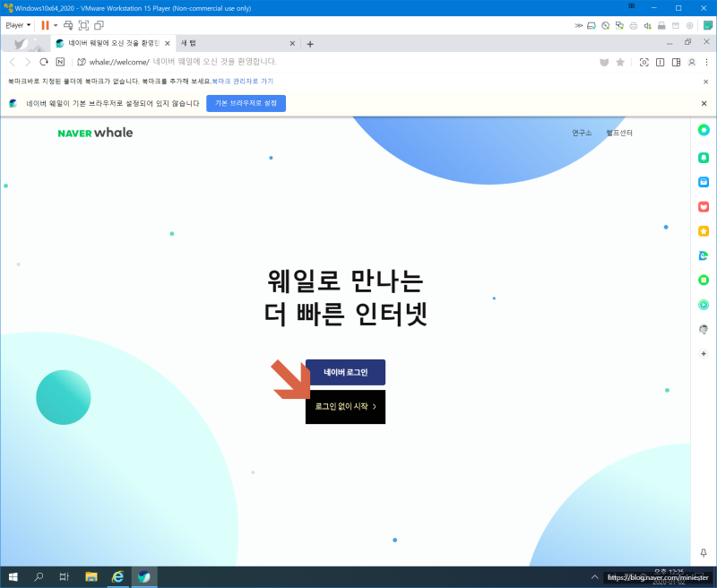Open the sidebar red pocket icon
Screen dimensions: 717x588
[704, 207]
